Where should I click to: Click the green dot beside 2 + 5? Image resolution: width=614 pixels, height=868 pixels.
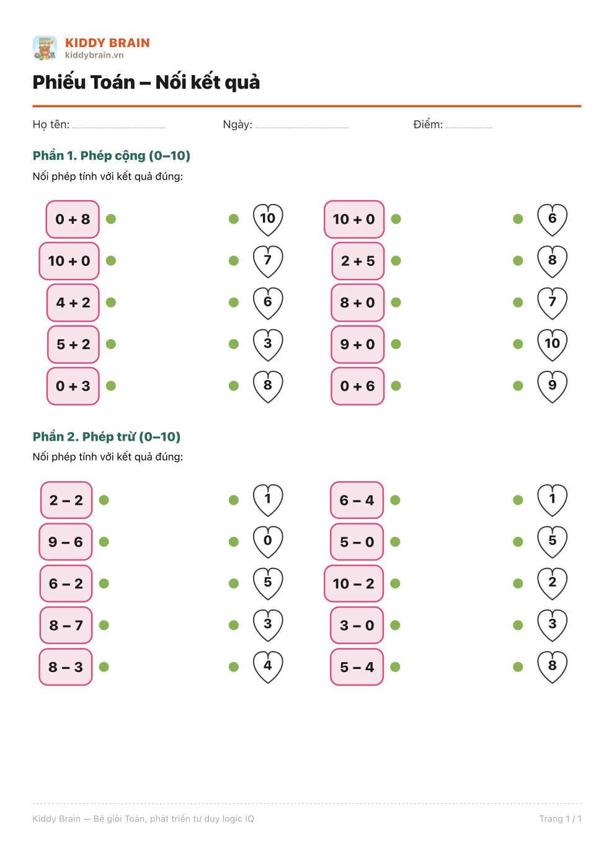click(x=396, y=261)
